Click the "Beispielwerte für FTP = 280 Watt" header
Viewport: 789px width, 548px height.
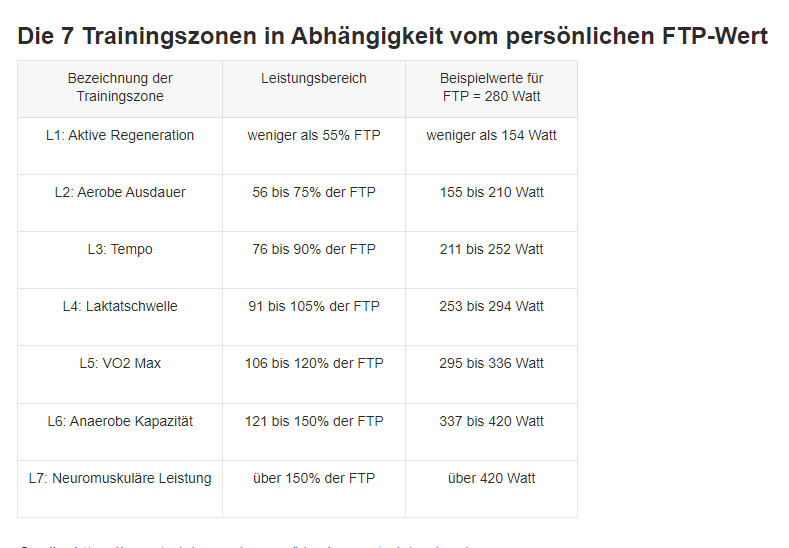(491, 87)
